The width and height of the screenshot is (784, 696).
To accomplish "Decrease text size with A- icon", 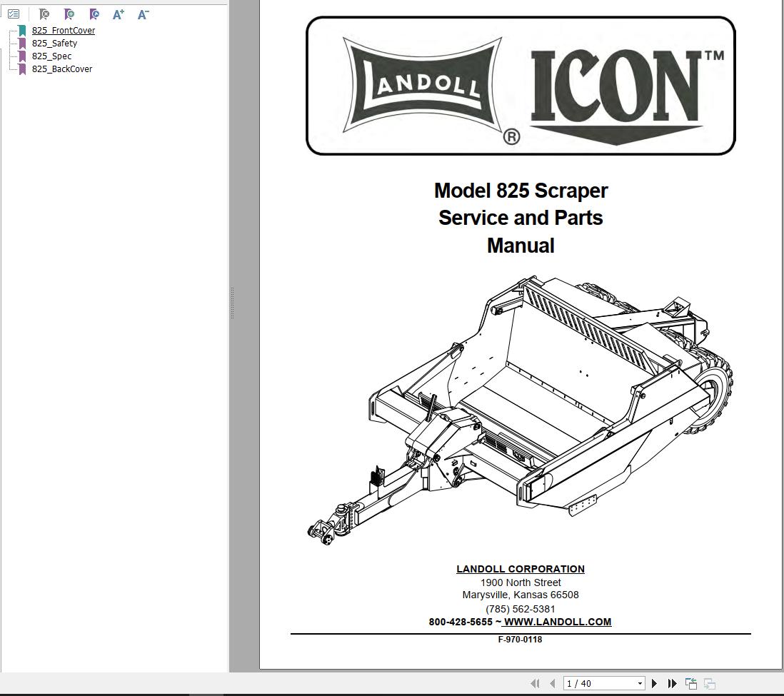I will (x=142, y=14).
